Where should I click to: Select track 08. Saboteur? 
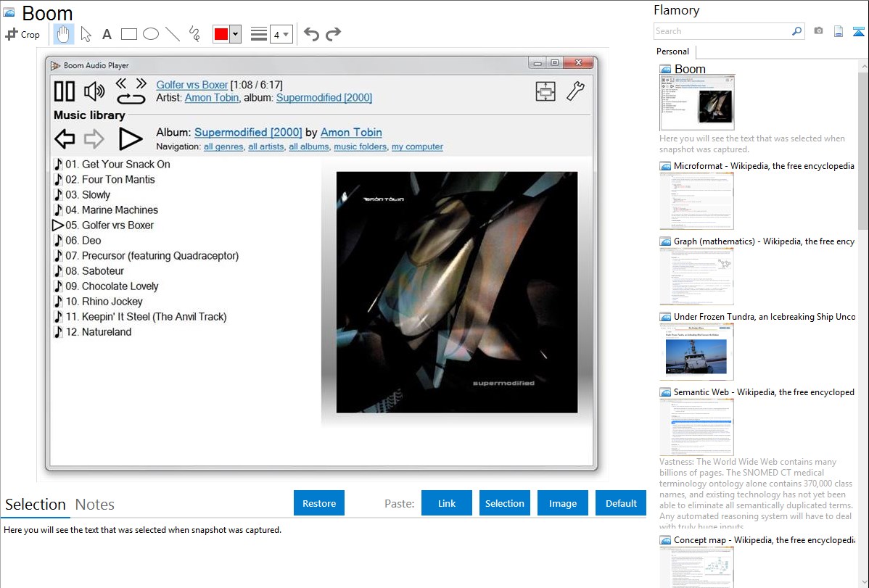88,271
